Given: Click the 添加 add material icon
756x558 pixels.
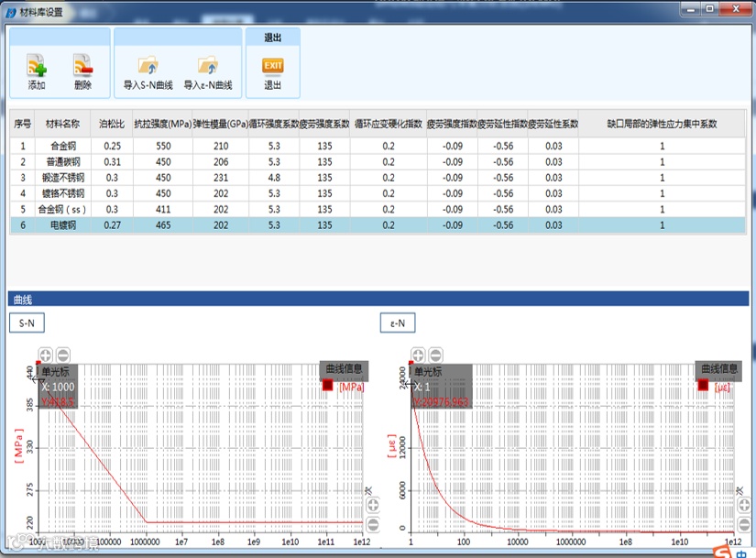Looking at the screenshot, I should click(x=37, y=66).
